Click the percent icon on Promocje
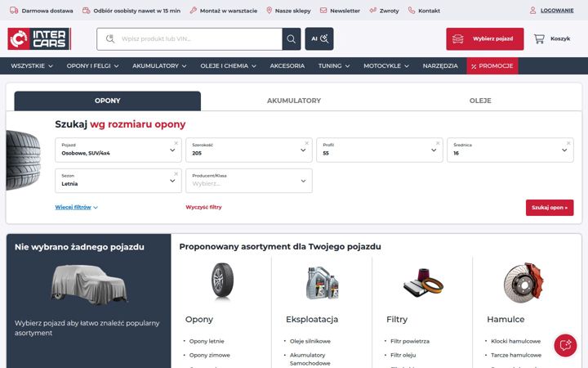 474,66
